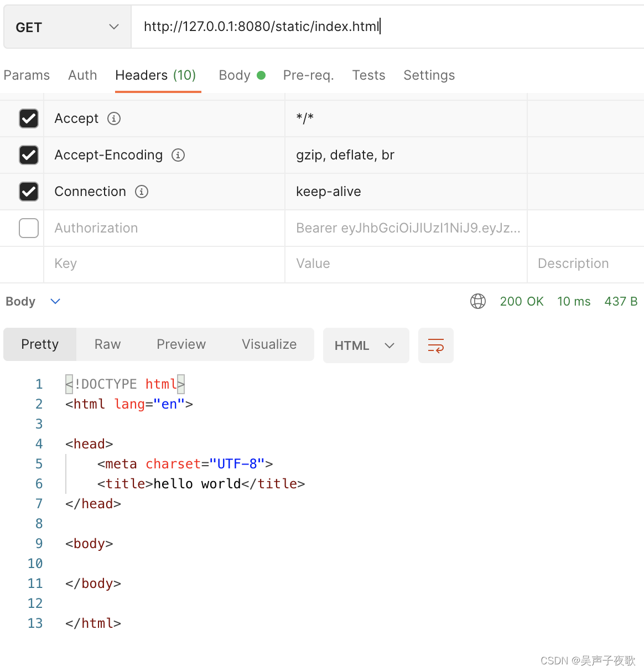Viewport: 644px width, 671px height.
Task: Click the Accept key name
Action: click(76, 118)
